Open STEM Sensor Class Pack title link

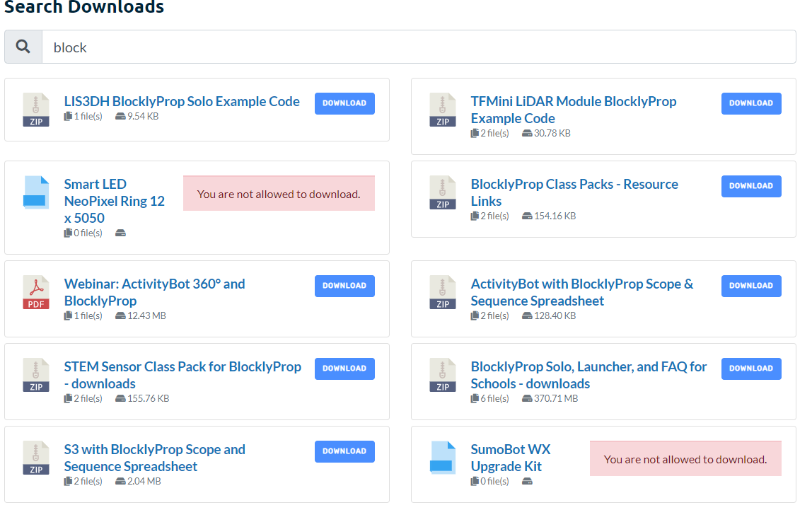(182, 375)
